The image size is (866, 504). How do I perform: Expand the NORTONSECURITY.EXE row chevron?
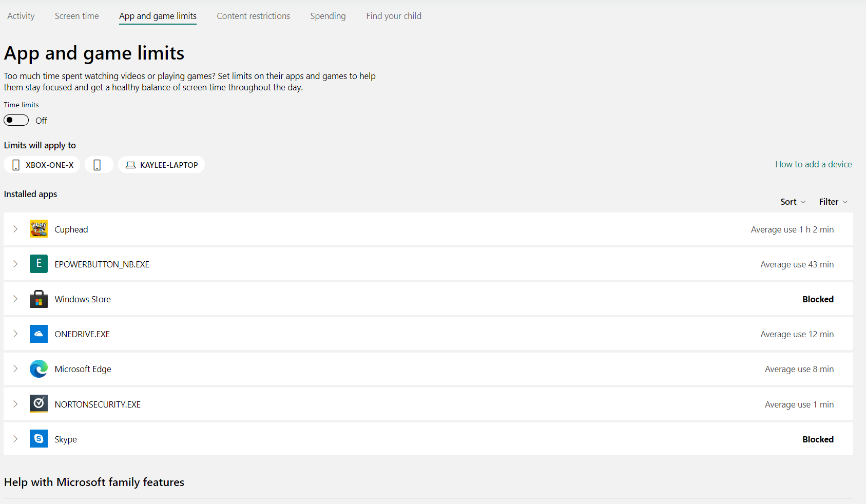tap(15, 404)
